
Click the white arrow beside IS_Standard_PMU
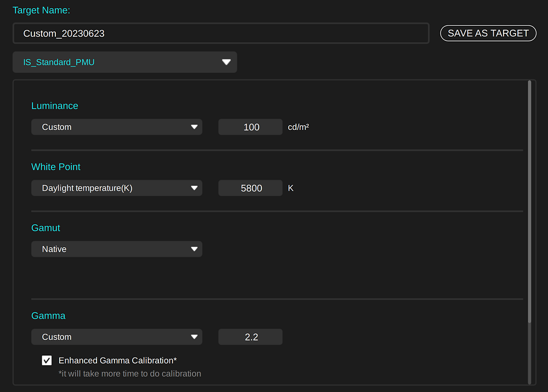pyautogui.click(x=226, y=63)
